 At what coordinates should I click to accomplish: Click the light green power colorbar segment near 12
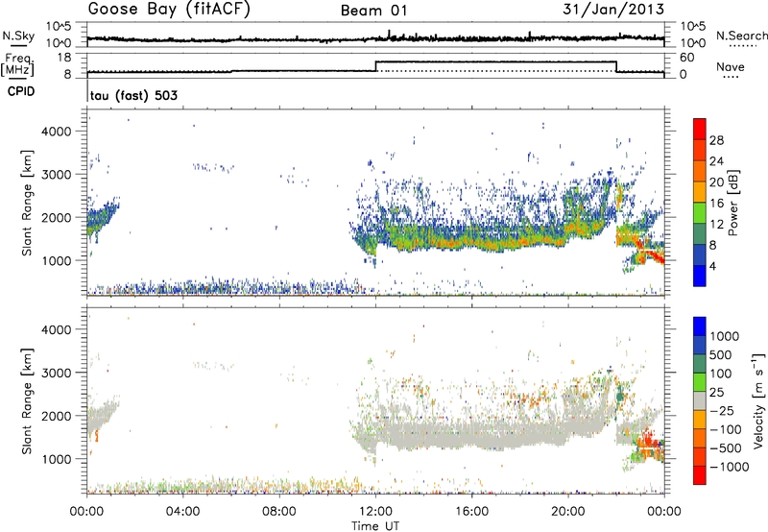coord(700,212)
